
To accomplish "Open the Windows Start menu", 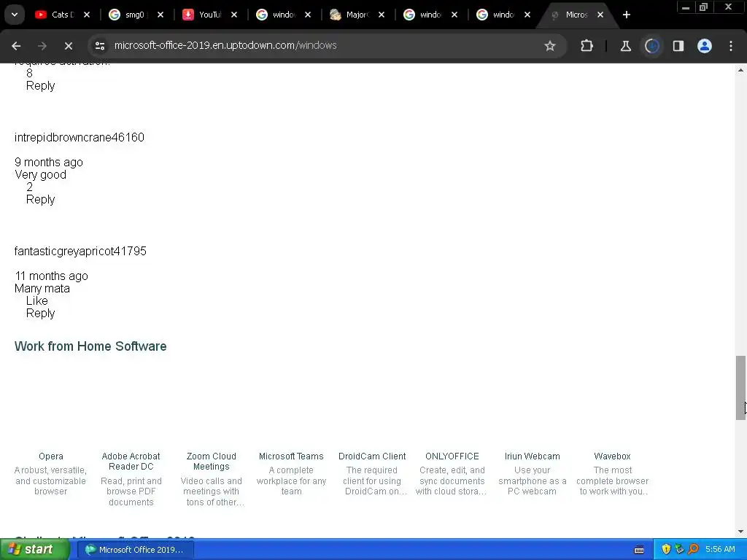I will (x=34, y=550).
